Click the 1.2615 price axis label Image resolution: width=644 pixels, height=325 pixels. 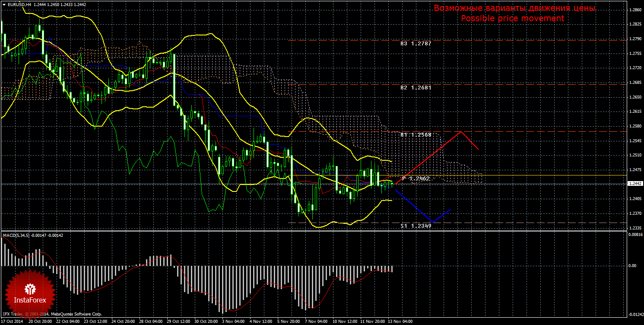(635, 112)
